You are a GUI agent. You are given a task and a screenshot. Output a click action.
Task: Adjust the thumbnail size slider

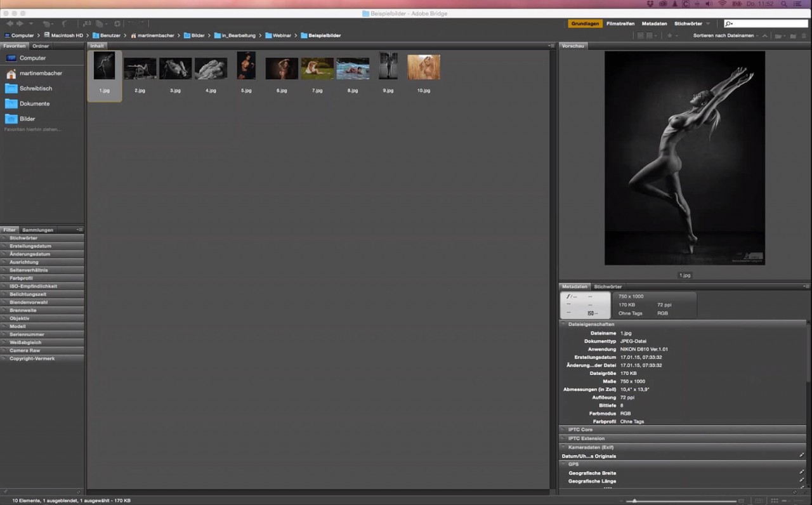point(634,501)
